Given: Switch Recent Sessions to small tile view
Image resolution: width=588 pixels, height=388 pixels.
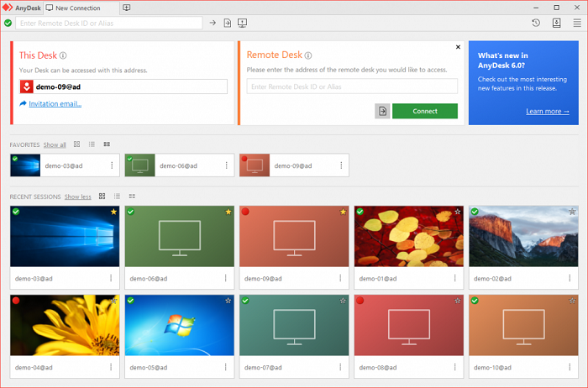Looking at the screenshot, I should [x=132, y=196].
